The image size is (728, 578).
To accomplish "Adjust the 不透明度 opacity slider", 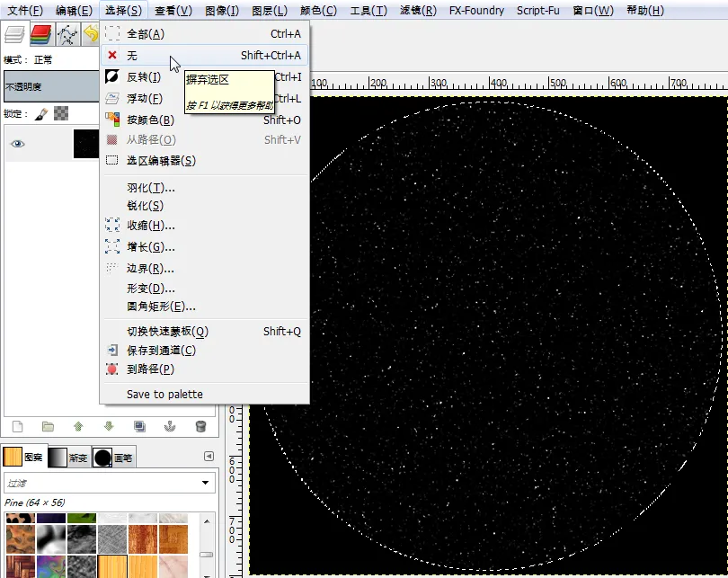I will [52, 86].
